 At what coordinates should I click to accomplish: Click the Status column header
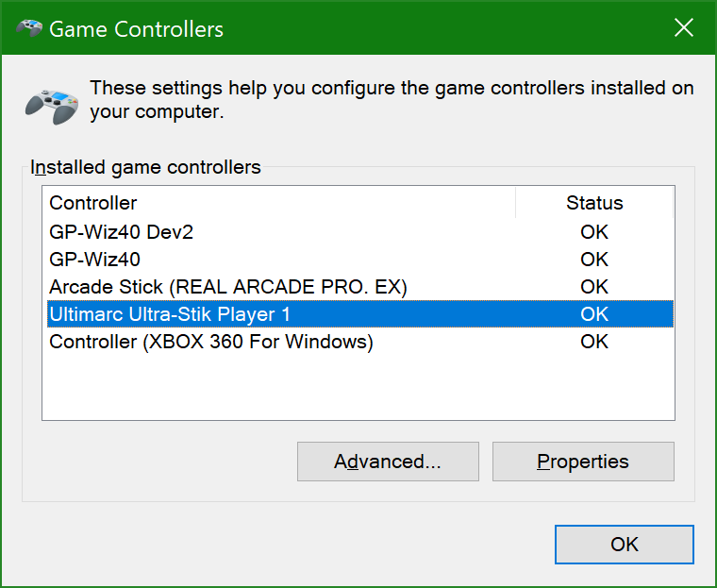tap(594, 203)
